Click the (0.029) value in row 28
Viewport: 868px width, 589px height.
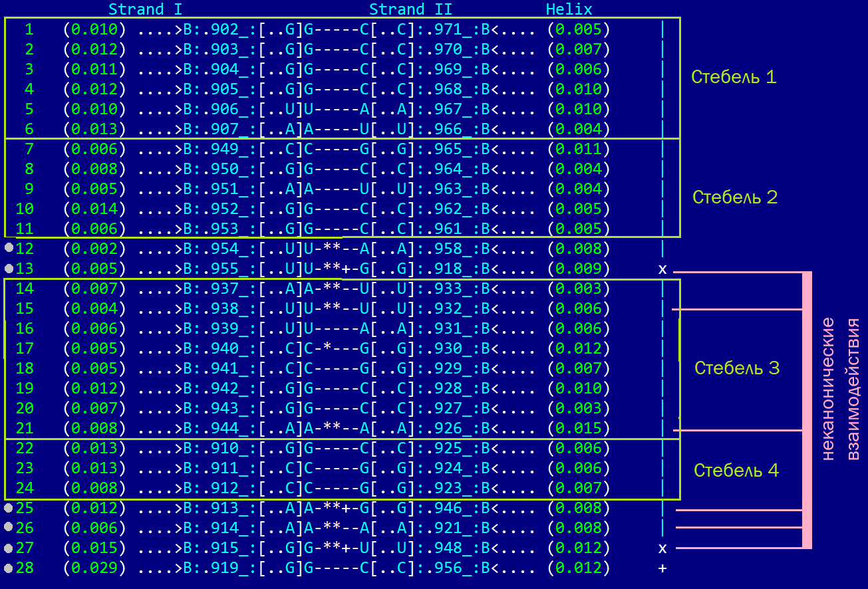94,568
